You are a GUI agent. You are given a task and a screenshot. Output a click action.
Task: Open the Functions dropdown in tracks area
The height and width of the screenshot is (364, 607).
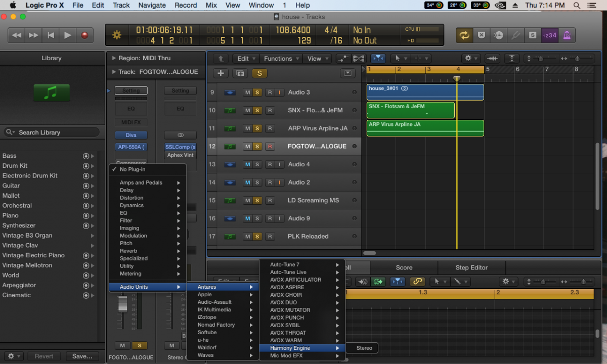coord(282,59)
